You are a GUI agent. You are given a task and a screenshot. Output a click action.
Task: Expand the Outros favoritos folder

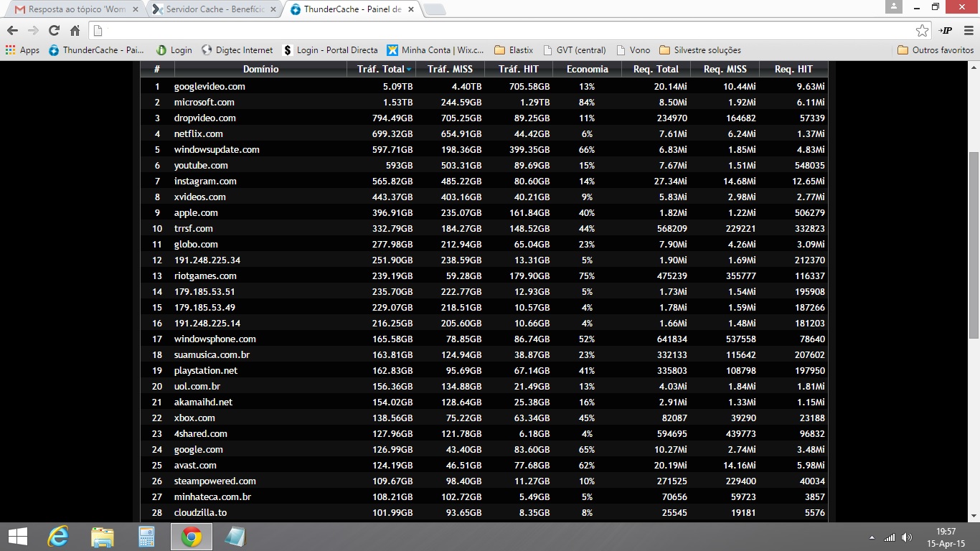coord(936,50)
